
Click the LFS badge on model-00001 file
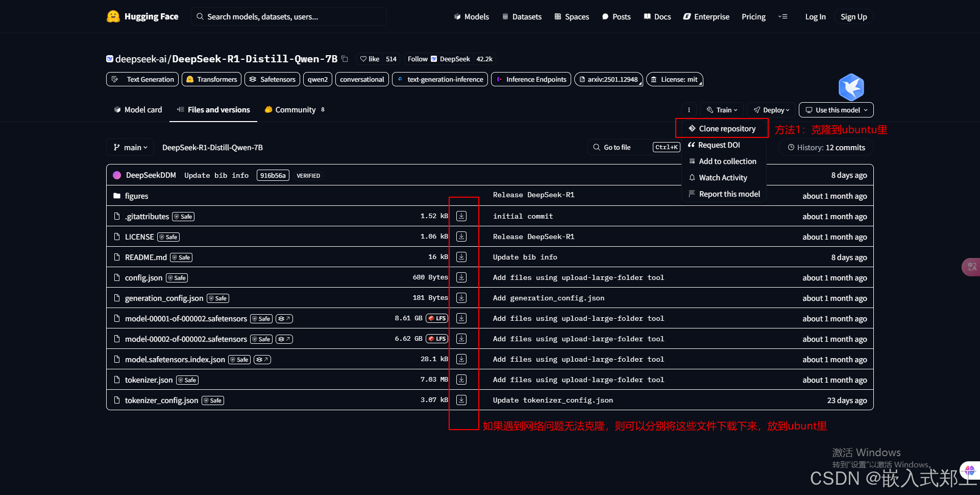tap(437, 318)
